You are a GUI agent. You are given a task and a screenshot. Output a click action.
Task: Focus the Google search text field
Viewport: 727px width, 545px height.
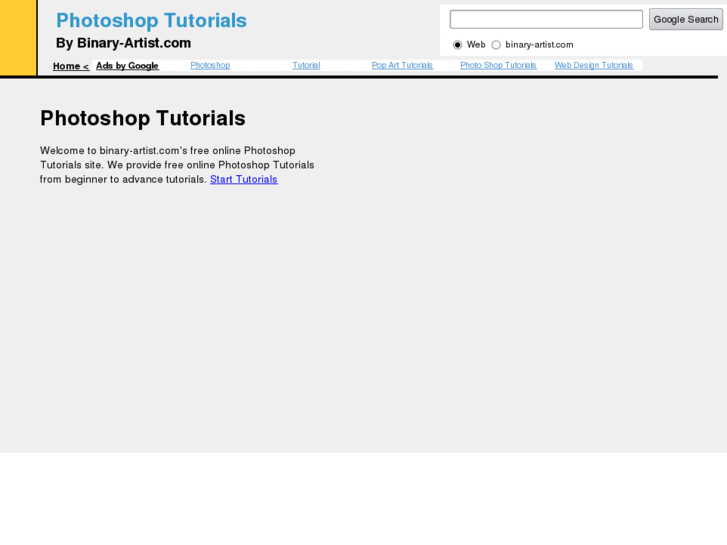[x=546, y=19]
